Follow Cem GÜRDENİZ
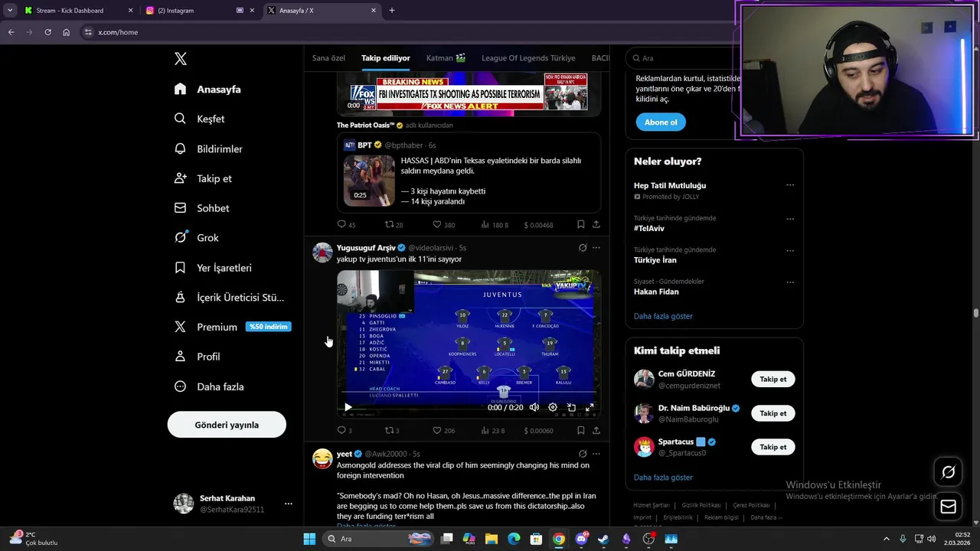The height and width of the screenshot is (551, 980). 773,380
